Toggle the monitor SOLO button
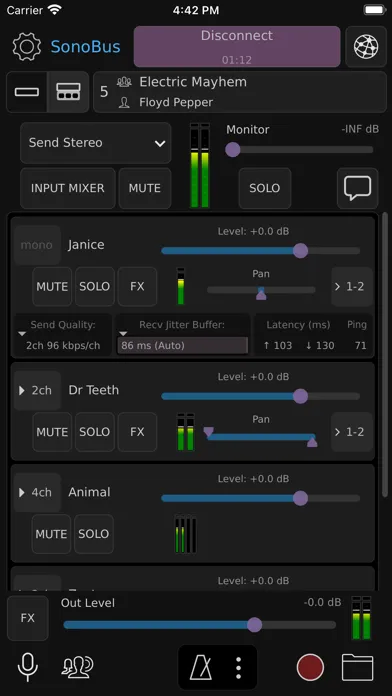 click(265, 188)
